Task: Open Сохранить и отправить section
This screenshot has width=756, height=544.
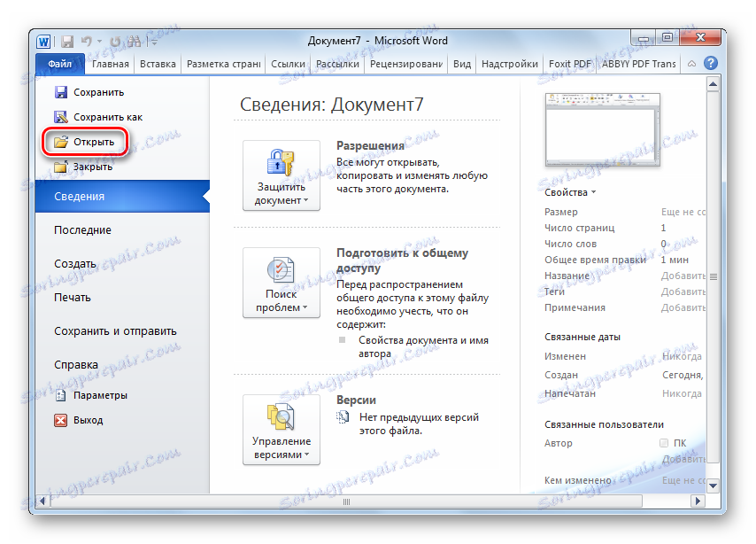Action: point(115,331)
